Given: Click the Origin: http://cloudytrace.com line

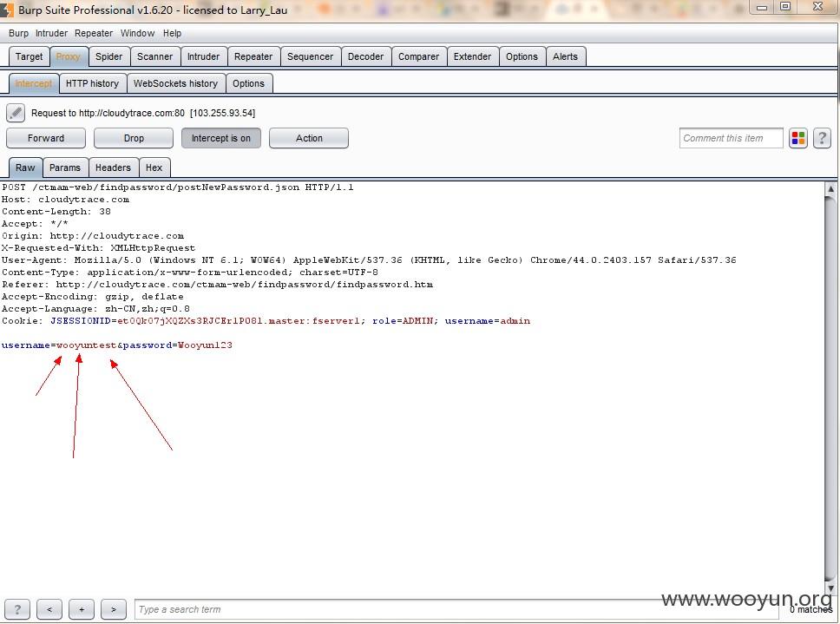Looking at the screenshot, I should (x=93, y=236).
